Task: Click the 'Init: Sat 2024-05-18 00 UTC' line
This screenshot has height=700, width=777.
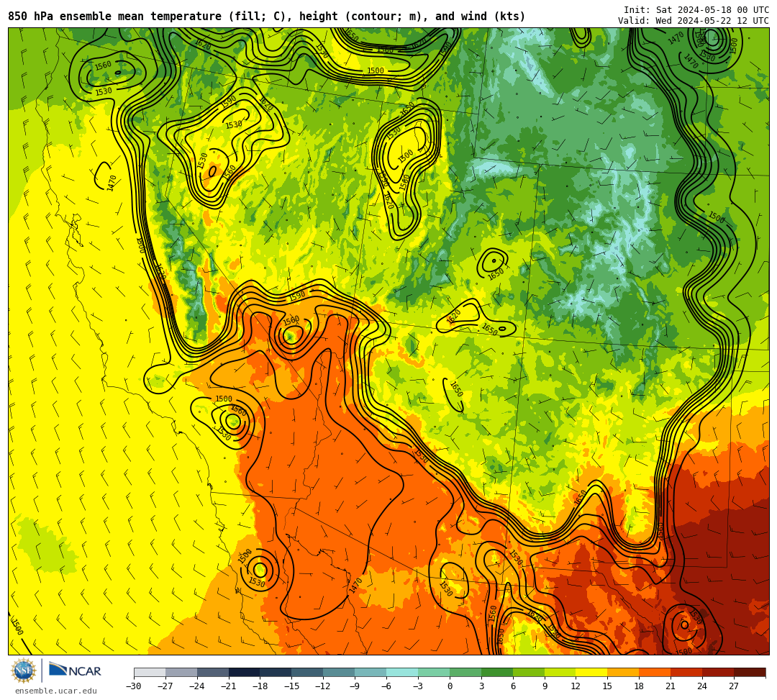Action: pos(696,10)
